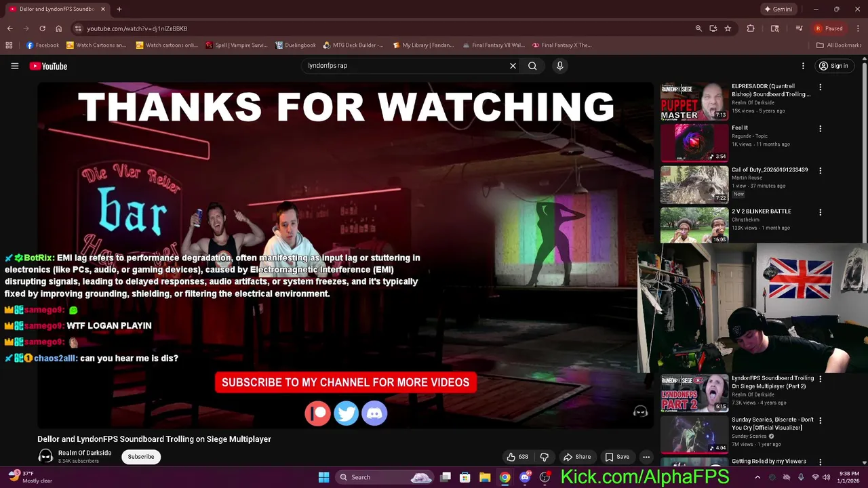868x488 pixels.
Task: Focus the YouTube search box
Action: pyautogui.click(x=407, y=66)
